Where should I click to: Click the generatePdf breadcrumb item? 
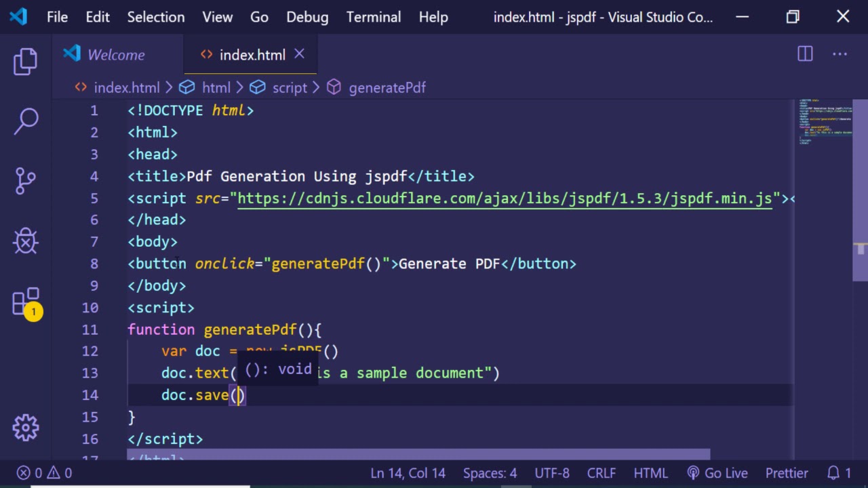[387, 87]
